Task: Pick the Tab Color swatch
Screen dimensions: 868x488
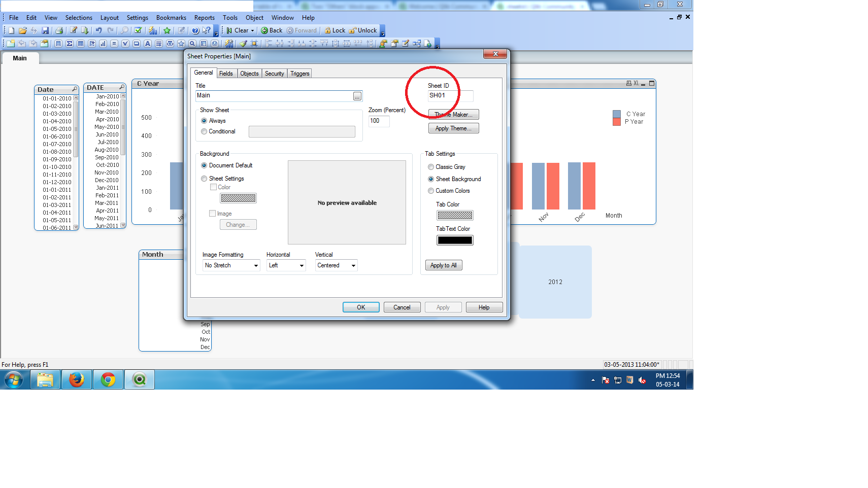Action: pyautogui.click(x=455, y=216)
